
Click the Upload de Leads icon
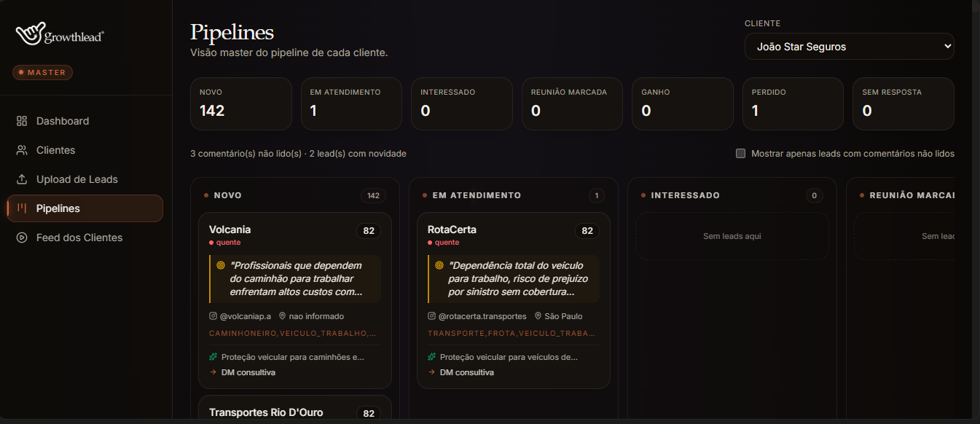pyautogui.click(x=22, y=179)
